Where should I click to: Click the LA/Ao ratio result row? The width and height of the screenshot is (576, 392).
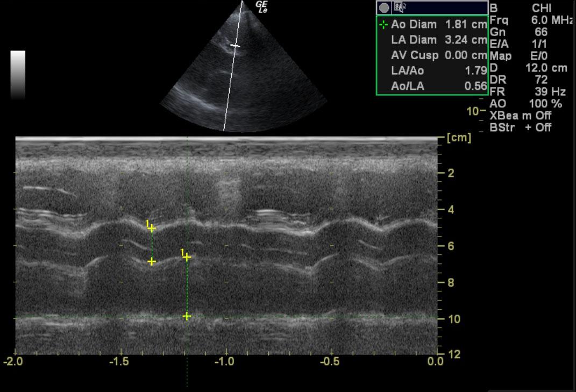pyautogui.click(x=438, y=71)
